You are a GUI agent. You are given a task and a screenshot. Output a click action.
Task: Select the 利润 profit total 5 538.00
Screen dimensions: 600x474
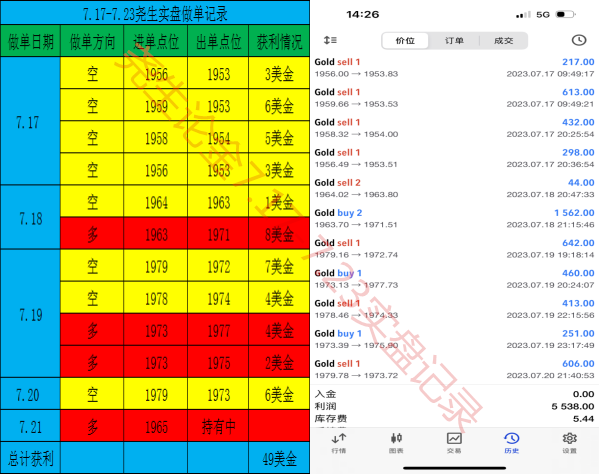coord(572,406)
